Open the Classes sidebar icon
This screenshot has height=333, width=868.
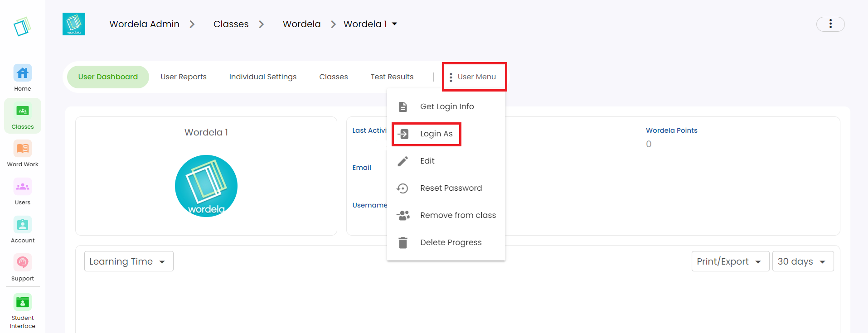tap(23, 111)
